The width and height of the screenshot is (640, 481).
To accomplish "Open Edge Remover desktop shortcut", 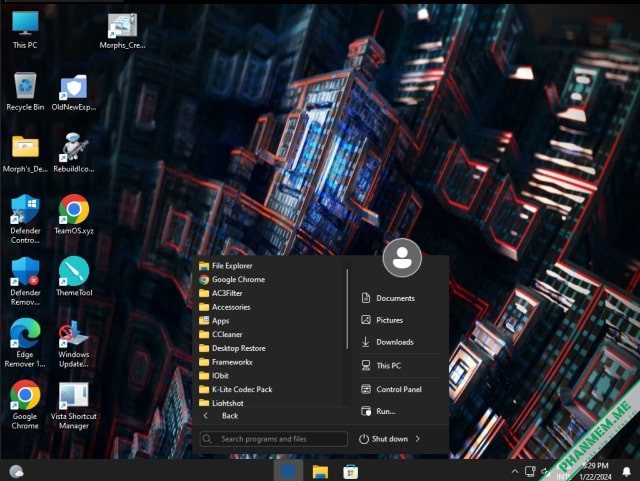I will pyautogui.click(x=25, y=343).
